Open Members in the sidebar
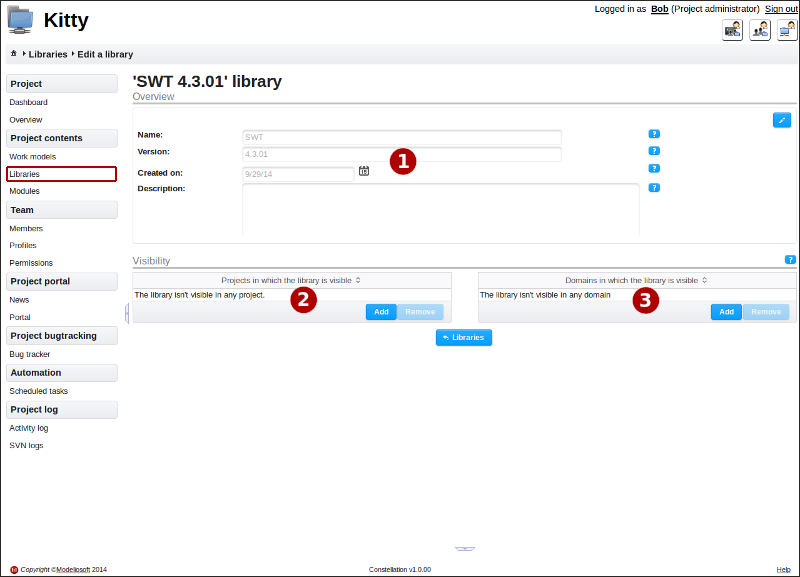 pos(26,229)
